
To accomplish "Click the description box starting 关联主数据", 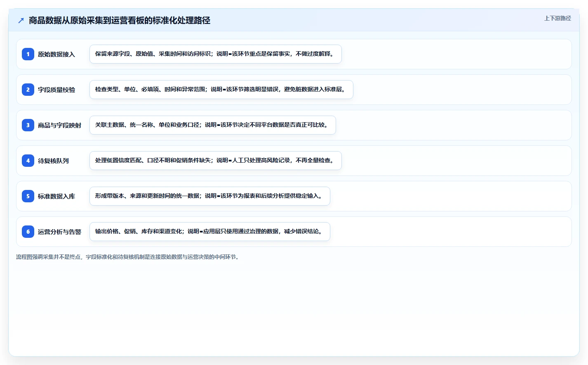I will [213, 125].
